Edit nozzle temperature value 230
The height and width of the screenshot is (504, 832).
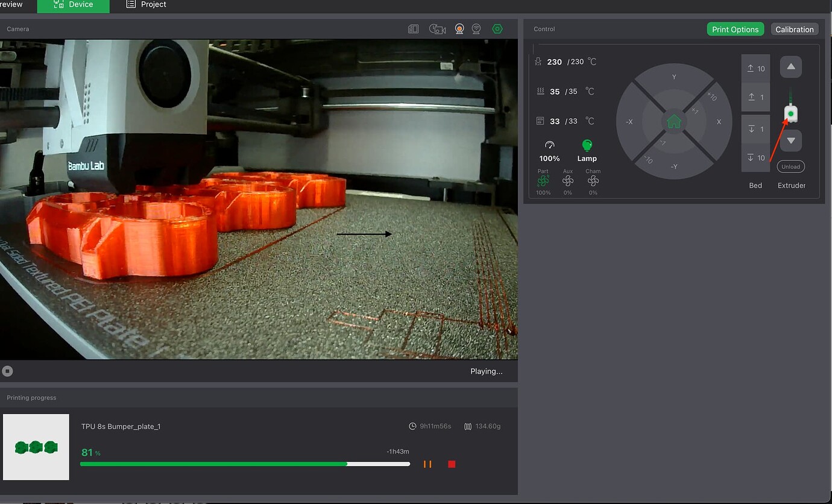[554, 62]
